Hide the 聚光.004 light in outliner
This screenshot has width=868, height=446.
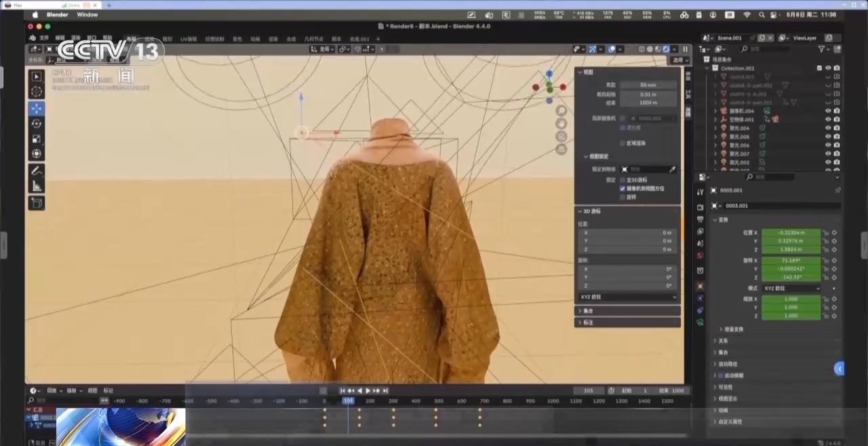827,128
